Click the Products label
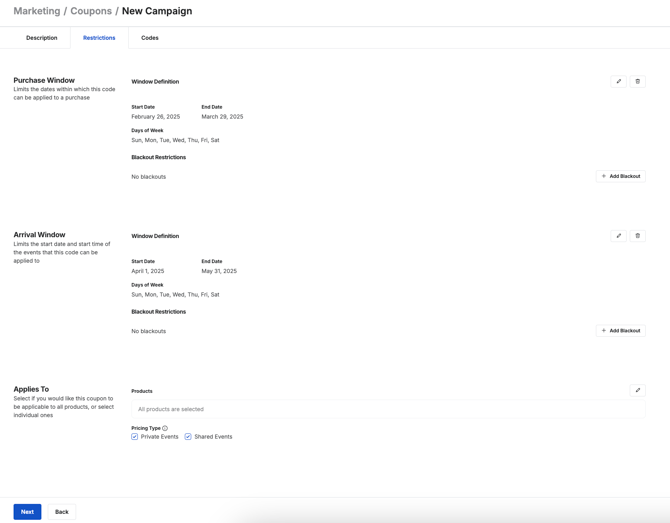This screenshot has width=670, height=523. click(142, 391)
